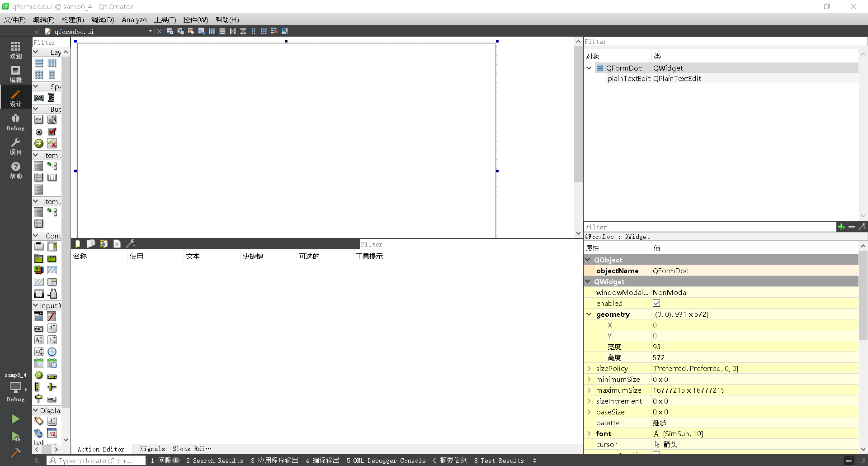The height and width of the screenshot is (466, 868).
Task: Create a new action in Action Editor
Action: tap(77, 243)
